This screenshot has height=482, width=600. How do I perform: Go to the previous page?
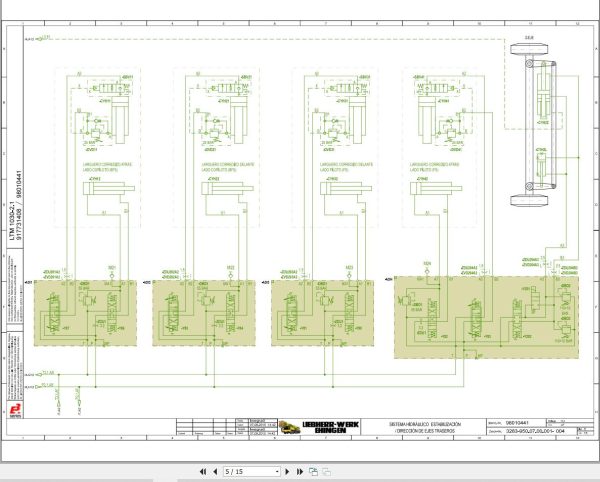pos(215,472)
